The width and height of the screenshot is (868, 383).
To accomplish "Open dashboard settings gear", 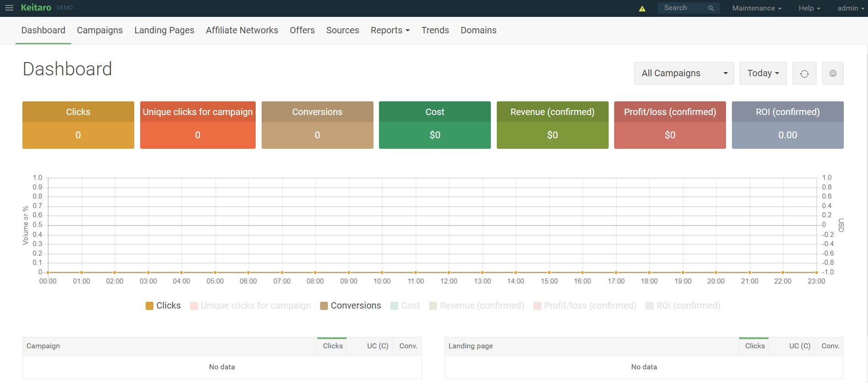I will click(832, 73).
